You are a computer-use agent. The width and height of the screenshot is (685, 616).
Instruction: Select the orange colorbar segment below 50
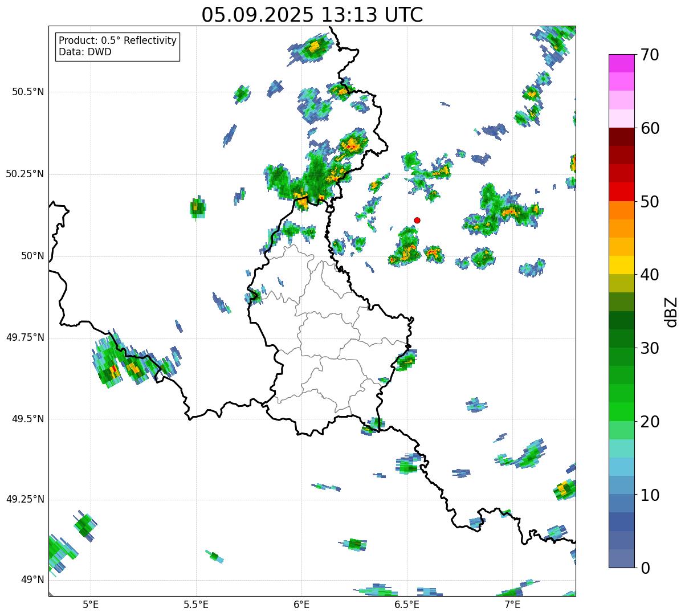[621, 210]
